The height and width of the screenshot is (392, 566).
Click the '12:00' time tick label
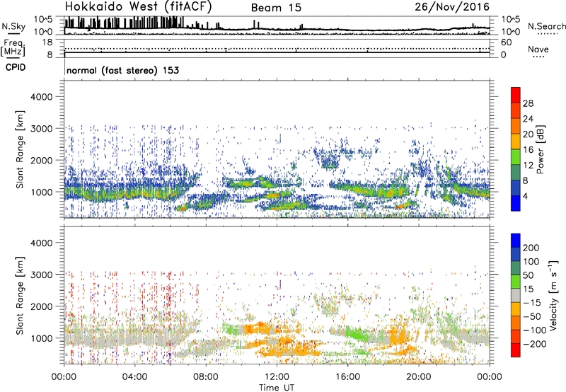click(277, 377)
